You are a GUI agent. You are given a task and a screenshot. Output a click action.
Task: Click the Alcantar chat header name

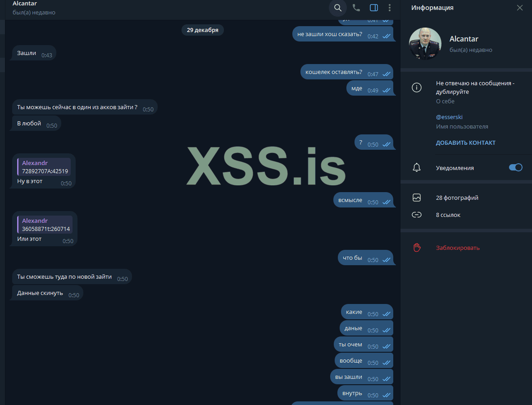pos(25,4)
